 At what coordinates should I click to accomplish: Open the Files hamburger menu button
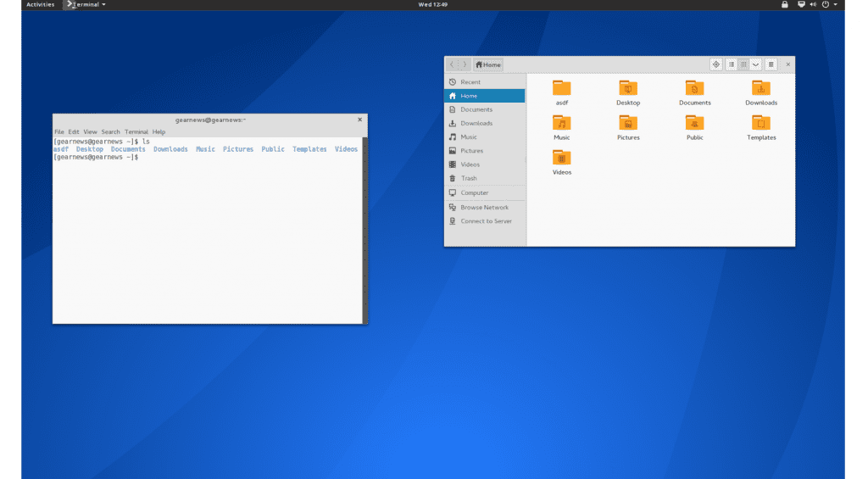[771, 64]
